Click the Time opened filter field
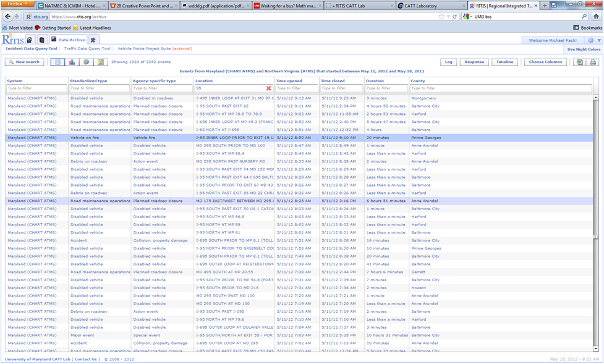 [297, 88]
